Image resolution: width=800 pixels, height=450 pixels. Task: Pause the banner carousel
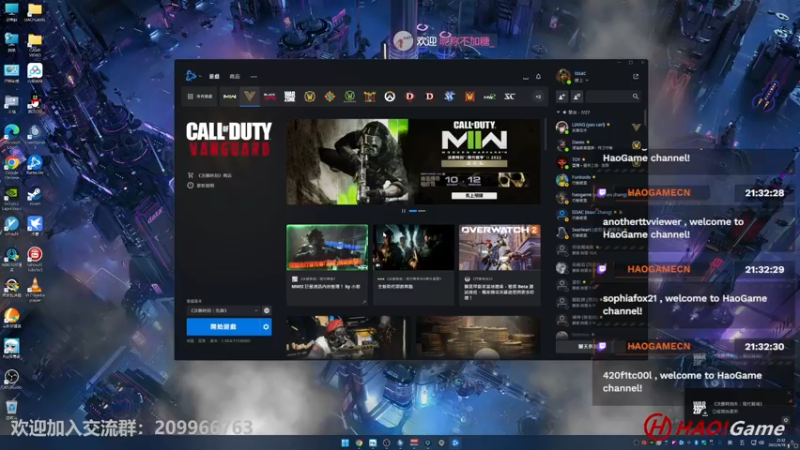[403, 211]
